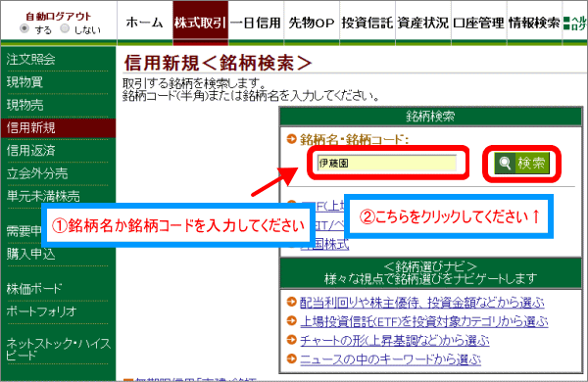The height and width of the screenshot is (382, 588).
Task: Click the 信用新規＜銘柄検索＞ page heading
Action: [218, 63]
